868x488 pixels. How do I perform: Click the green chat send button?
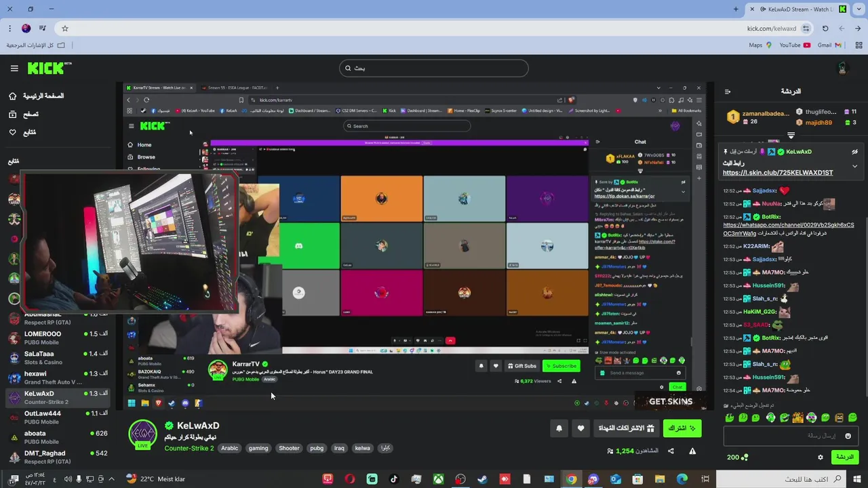(x=845, y=457)
